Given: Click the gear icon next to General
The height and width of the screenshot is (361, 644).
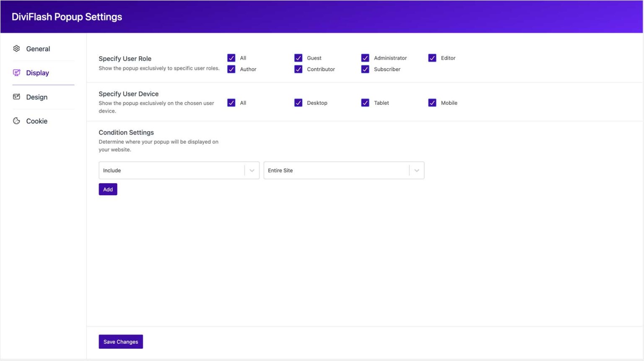Looking at the screenshot, I should tap(16, 49).
